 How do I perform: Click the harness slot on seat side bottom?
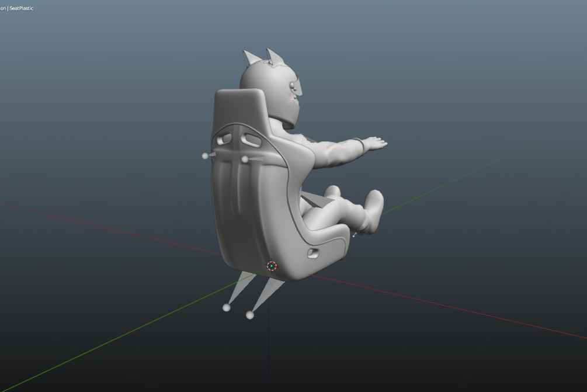coord(313,254)
